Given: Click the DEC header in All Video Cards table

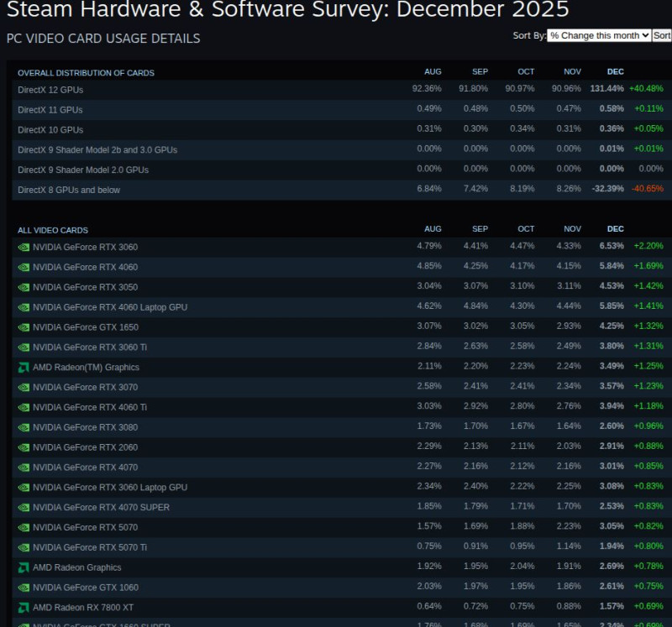Looking at the screenshot, I should (x=616, y=229).
